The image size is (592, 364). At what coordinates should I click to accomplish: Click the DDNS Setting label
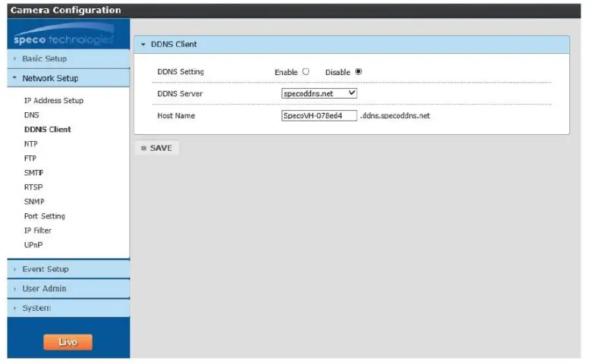(181, 72)
